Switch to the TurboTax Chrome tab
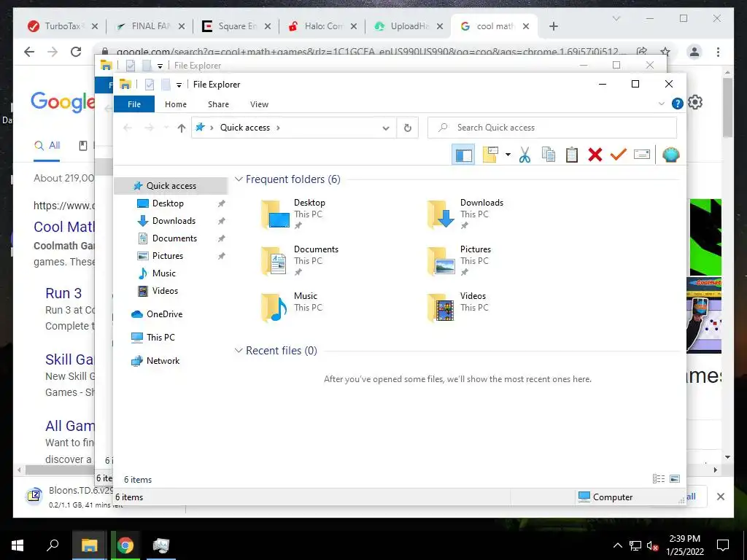This screenshot has height=560, width=747. pos(63,26)
